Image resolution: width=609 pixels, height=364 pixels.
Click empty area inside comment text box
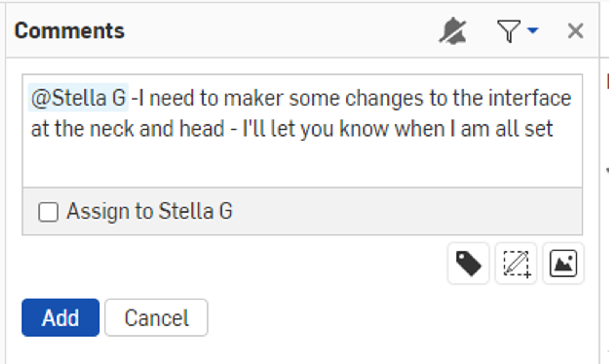pos(301,164)
